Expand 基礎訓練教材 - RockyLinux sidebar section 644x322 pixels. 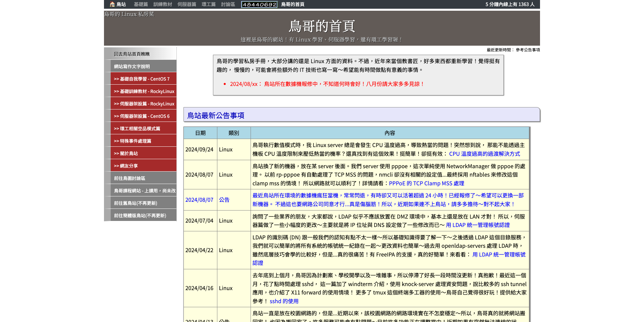pos(144,91)
